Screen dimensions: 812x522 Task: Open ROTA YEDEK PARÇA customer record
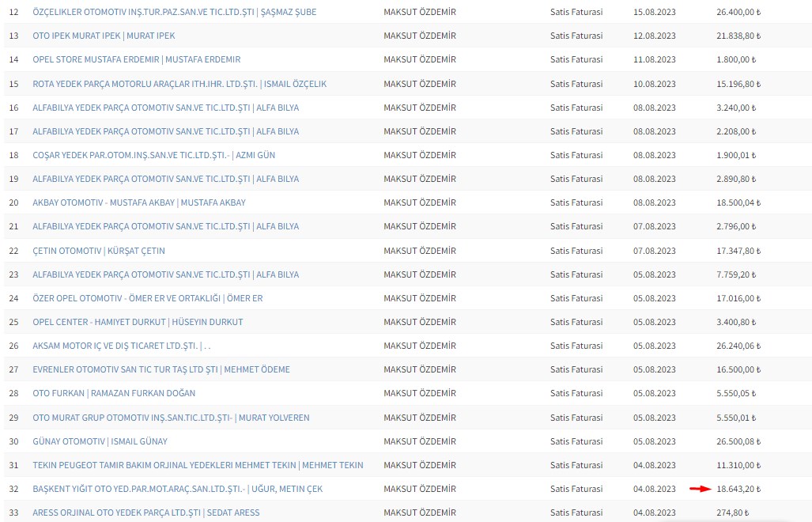pos(179,84)
